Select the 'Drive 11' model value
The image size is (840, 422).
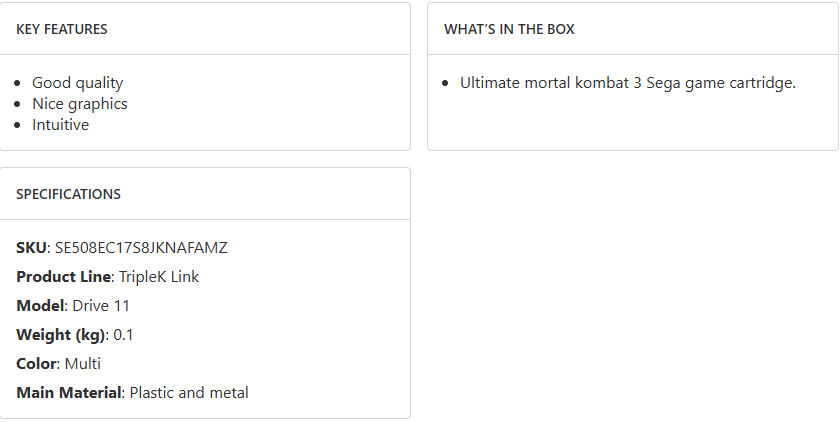[101, 306]
